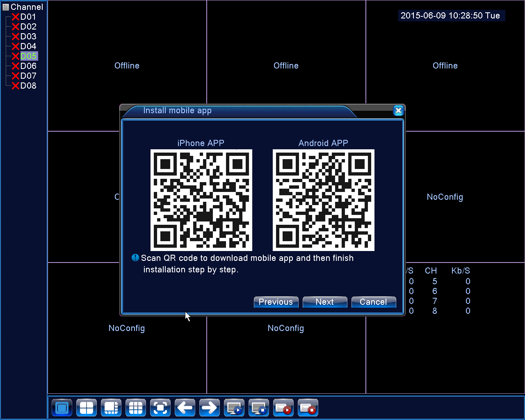
Task: Switch to four-window split view
Action: (87, 408)
